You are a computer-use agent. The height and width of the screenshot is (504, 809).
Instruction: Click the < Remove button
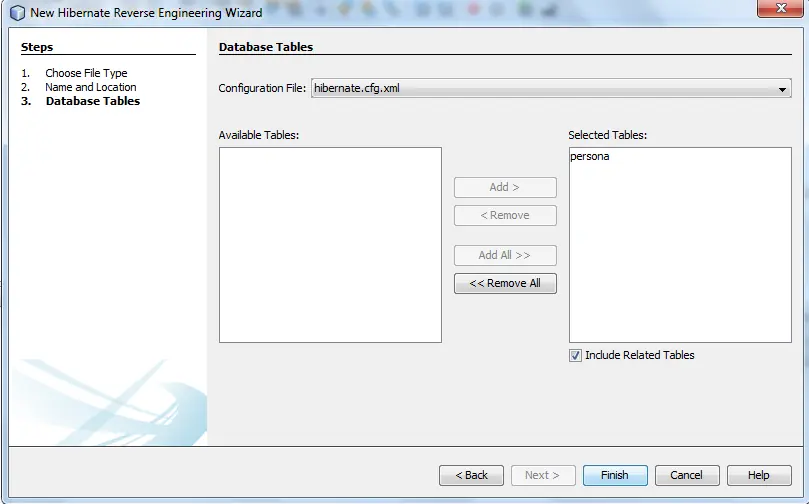click(505, 216)
